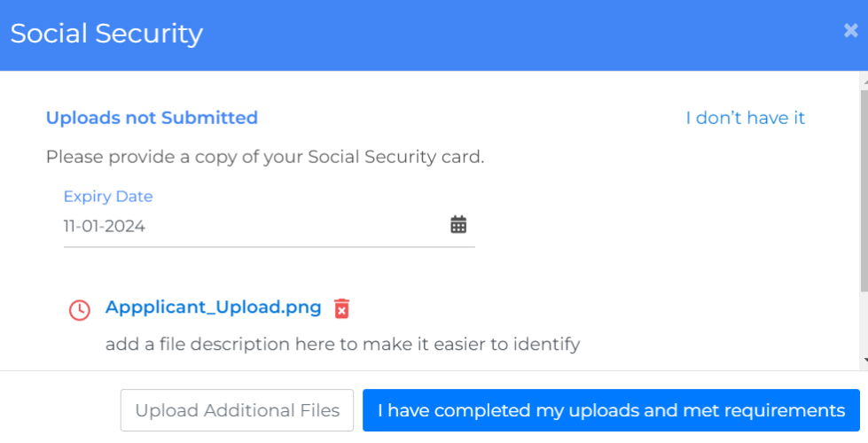
Task: Edit the file description text field
Action: pos(342,344)
